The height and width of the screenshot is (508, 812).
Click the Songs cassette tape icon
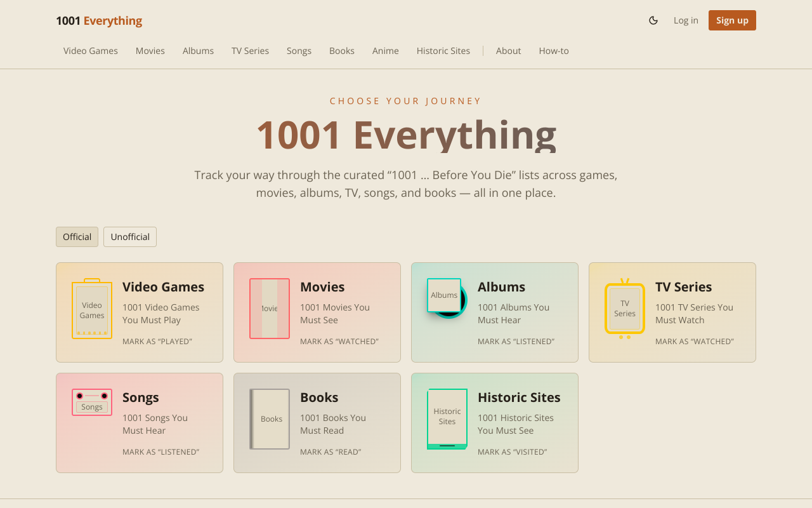click(92, 403)
